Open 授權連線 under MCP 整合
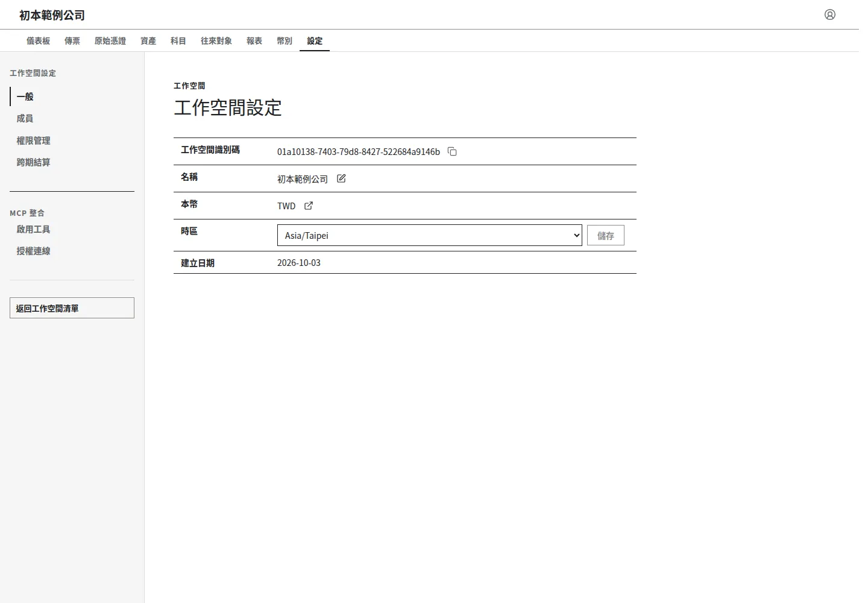Image resolution: width=868 pixels, height=603 pixels. point(72,251)
